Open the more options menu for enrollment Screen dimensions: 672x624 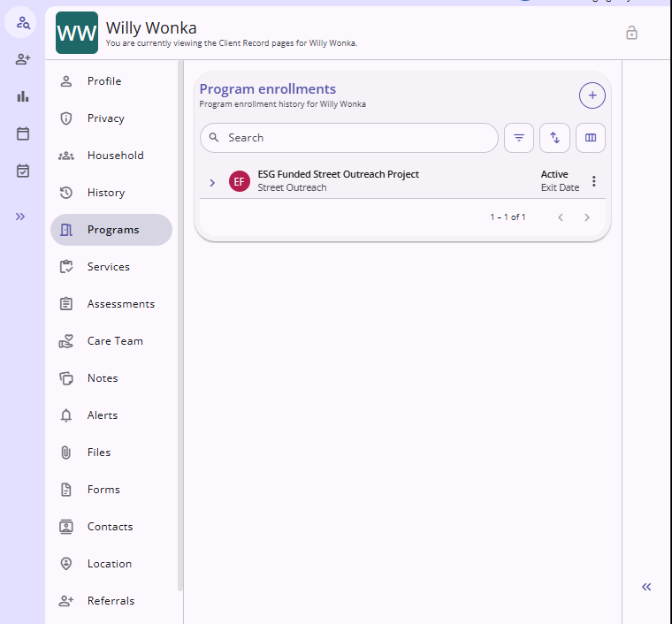point(593,181)
